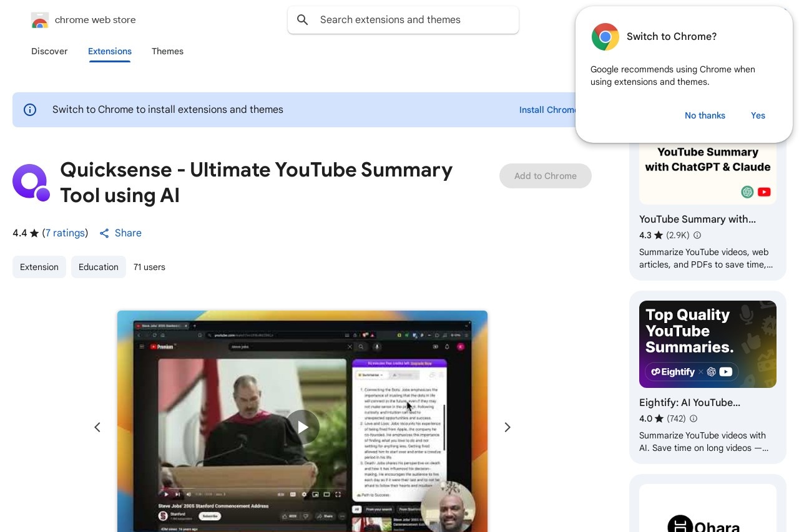This screenshot has width=799, height=532.
Task: Click the 'Eightify: AI YouTube...' title
Action: click(x=690, y=403)
